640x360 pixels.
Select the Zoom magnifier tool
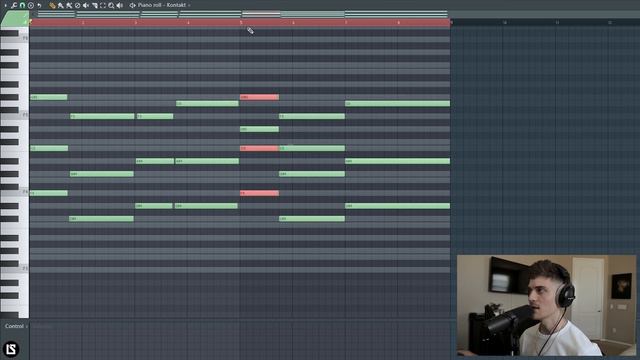[111, 5]
